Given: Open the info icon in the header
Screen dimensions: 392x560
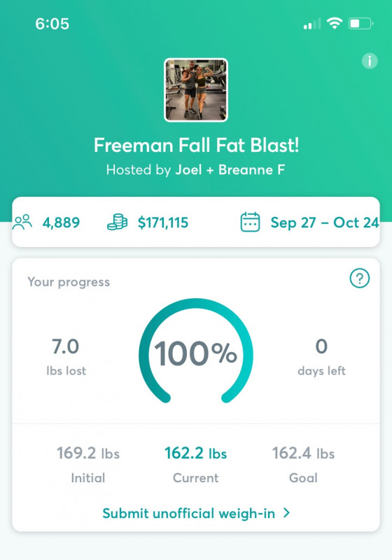Looking at the screenshot, I should [370, 61].
